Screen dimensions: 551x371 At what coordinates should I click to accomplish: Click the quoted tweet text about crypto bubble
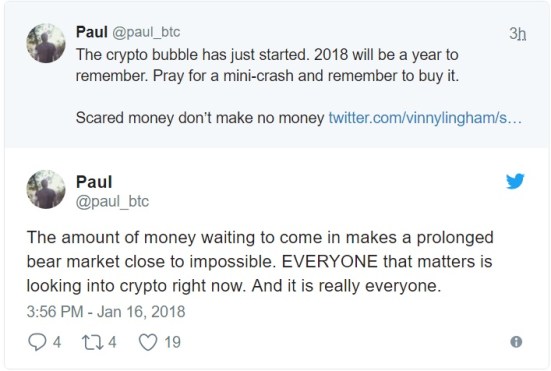pyautogui.click(x=267, y=65)
